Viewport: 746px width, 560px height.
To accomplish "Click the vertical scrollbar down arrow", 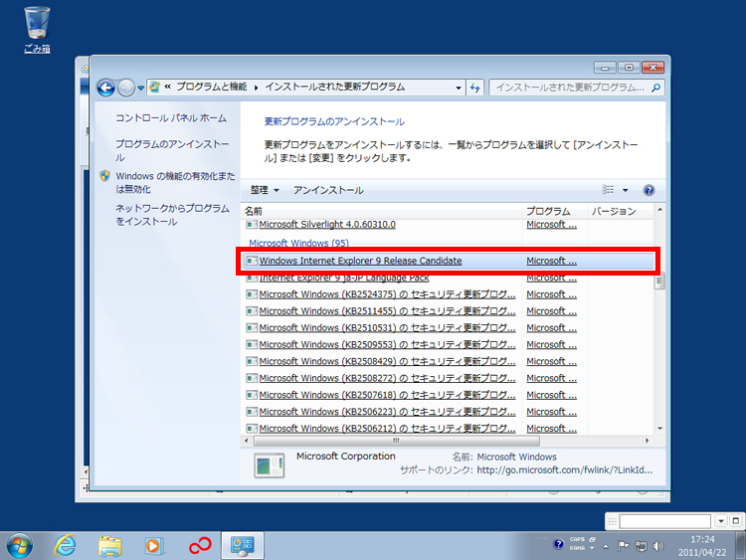I will [x=659, y=429].
